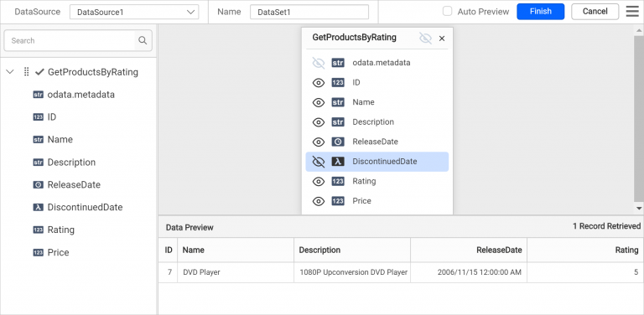Image resolution: width=644 pixels, height=315 pixels.
Task: Click the vertical scrollbar up arrow
Action: click(x=640, y=30)
